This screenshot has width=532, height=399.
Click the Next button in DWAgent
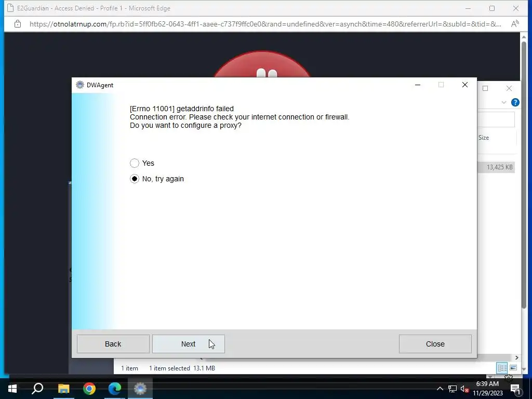tap(188, 344)
